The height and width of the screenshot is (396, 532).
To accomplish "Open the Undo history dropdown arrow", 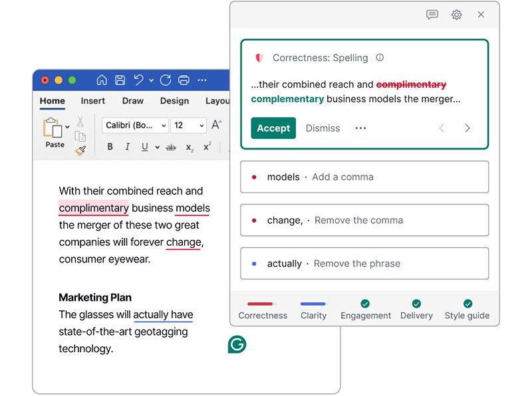I will pos(152,80).
